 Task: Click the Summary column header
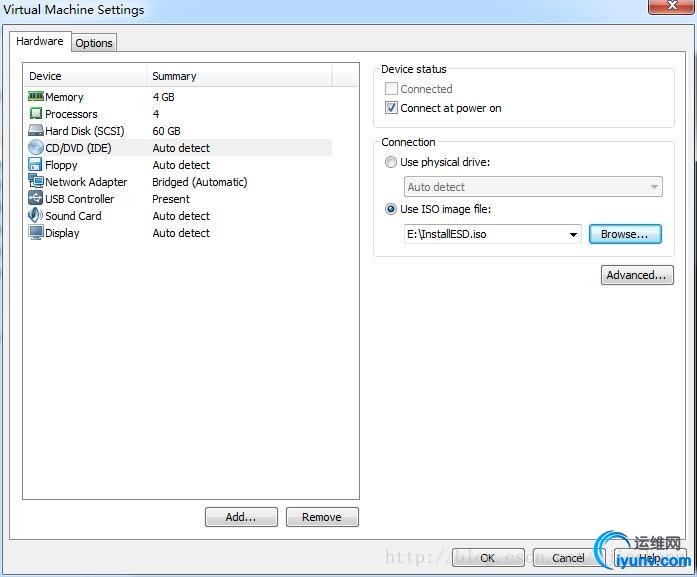point(239,76)
